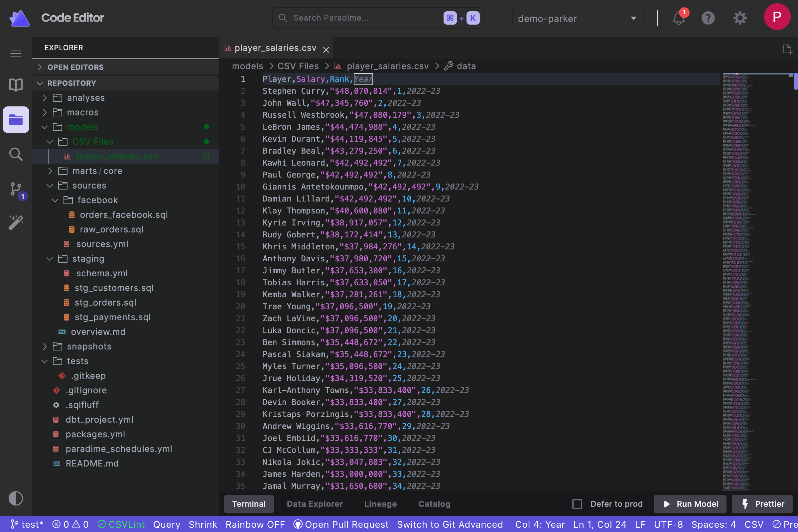Collapse the CSV Files folder
Viewport: 798px width, 532px height.
click(x=125, y=142)
